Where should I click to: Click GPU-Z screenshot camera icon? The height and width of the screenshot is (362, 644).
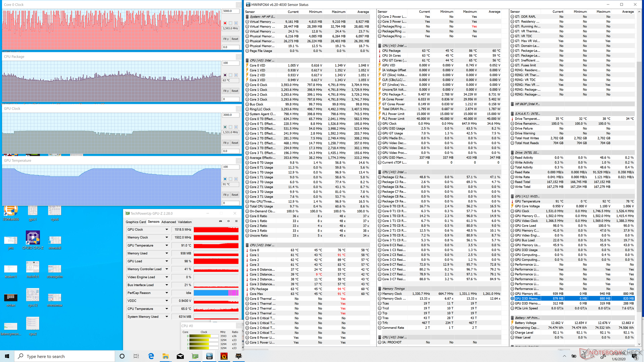pos(220,221)
